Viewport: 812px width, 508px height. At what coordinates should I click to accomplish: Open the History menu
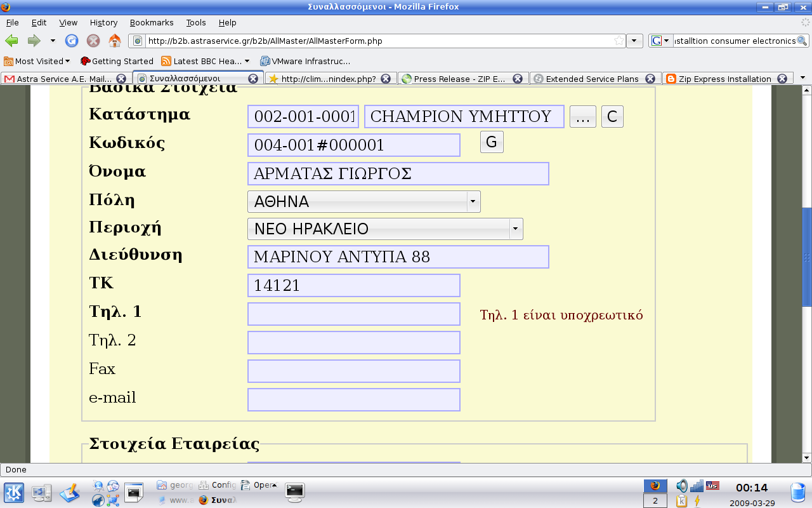click(104, 22)
